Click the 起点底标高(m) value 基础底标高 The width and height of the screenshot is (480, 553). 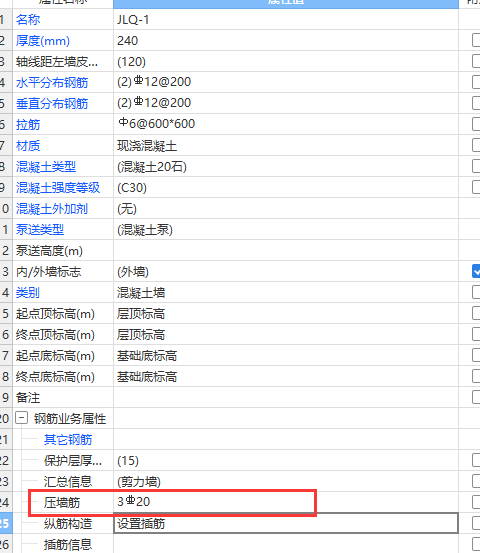click(x=147, y=356)
